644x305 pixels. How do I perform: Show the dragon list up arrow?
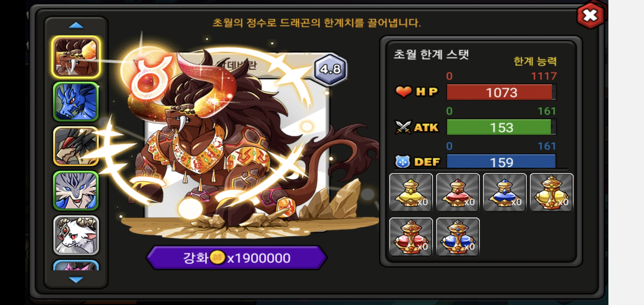tap(76, 26)
